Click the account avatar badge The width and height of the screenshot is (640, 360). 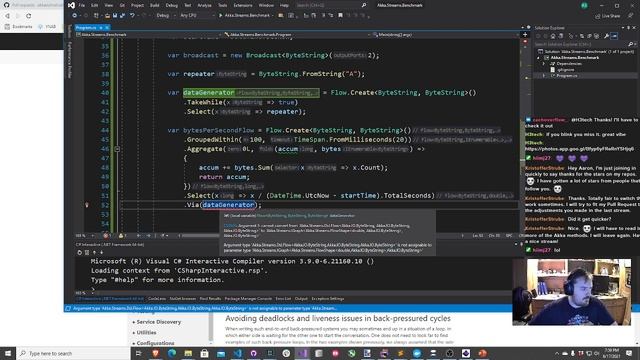584,5
